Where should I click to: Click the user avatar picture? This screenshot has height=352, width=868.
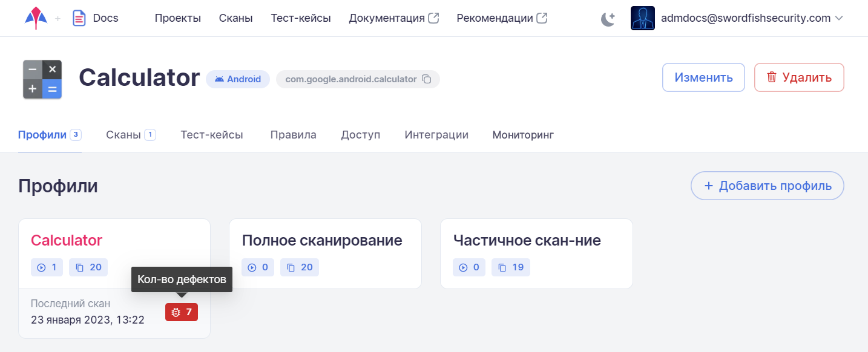(x=642, y=18)
